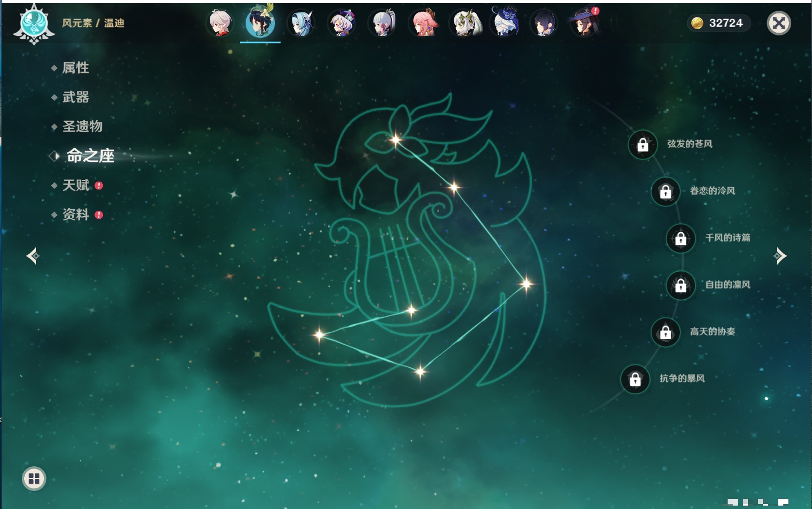Click the lock icon for 自由的凛风

point(681,286)
